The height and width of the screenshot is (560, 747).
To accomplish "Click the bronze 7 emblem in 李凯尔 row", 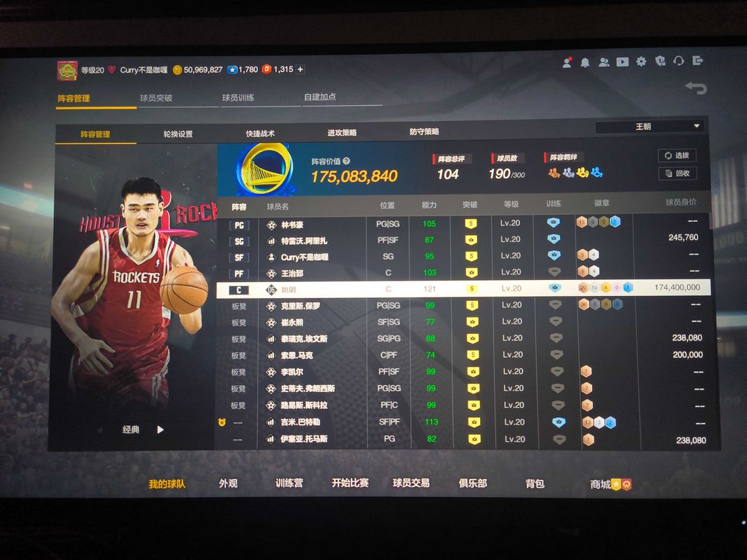I will pos(586,371).
